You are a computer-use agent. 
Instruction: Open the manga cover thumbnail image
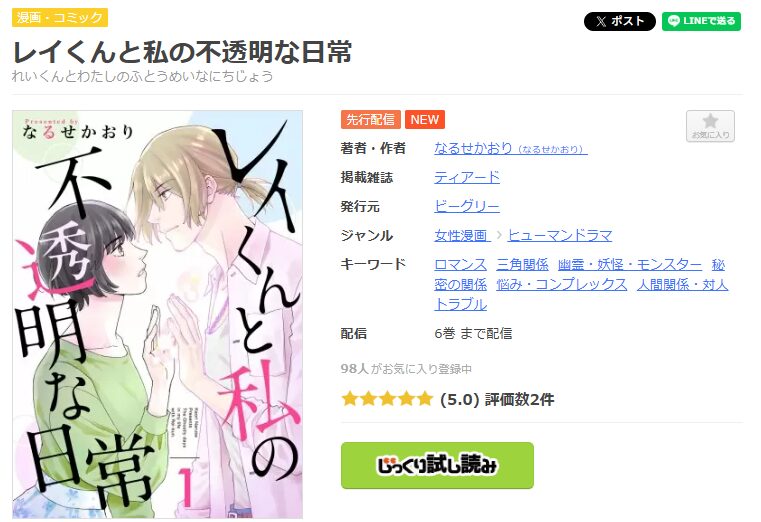click(157, 314)
